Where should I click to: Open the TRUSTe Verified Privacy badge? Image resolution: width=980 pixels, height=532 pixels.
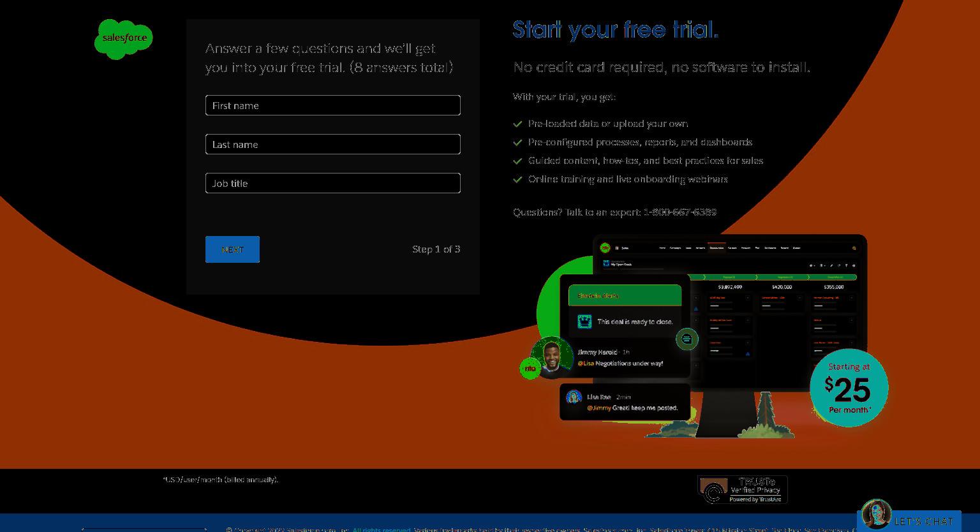(x=743, y=489)
